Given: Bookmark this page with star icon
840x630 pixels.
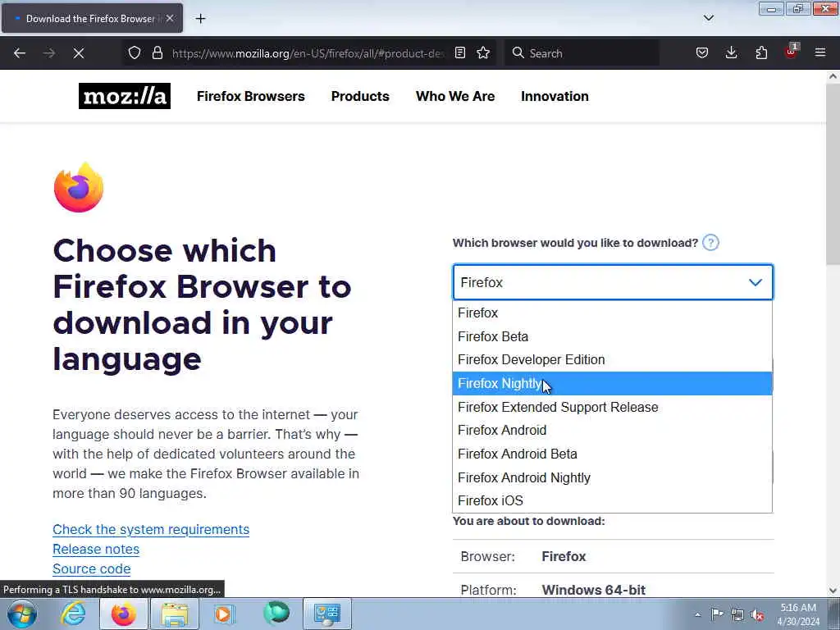Looking at the screenshot, I should (x=483, y=53).
